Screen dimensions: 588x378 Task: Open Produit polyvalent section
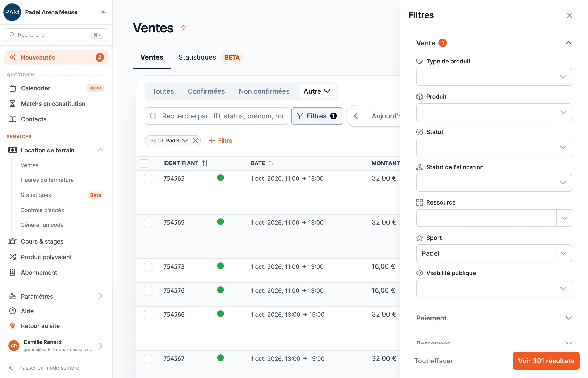click(56, 257)
